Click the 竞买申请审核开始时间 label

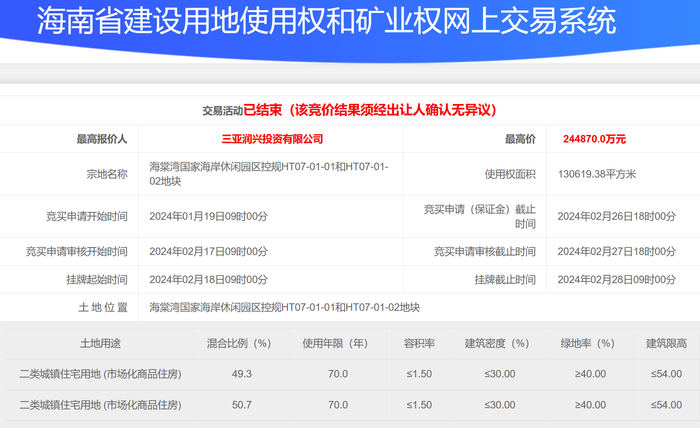pos(76,252)
